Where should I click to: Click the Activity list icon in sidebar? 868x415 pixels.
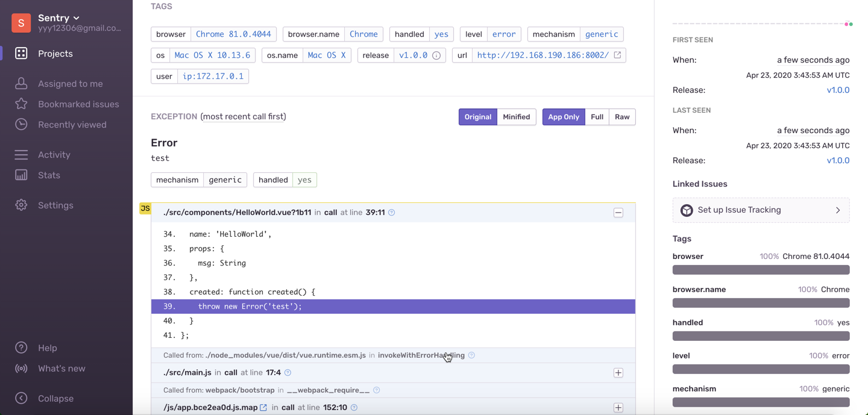(x=21, y=155)
